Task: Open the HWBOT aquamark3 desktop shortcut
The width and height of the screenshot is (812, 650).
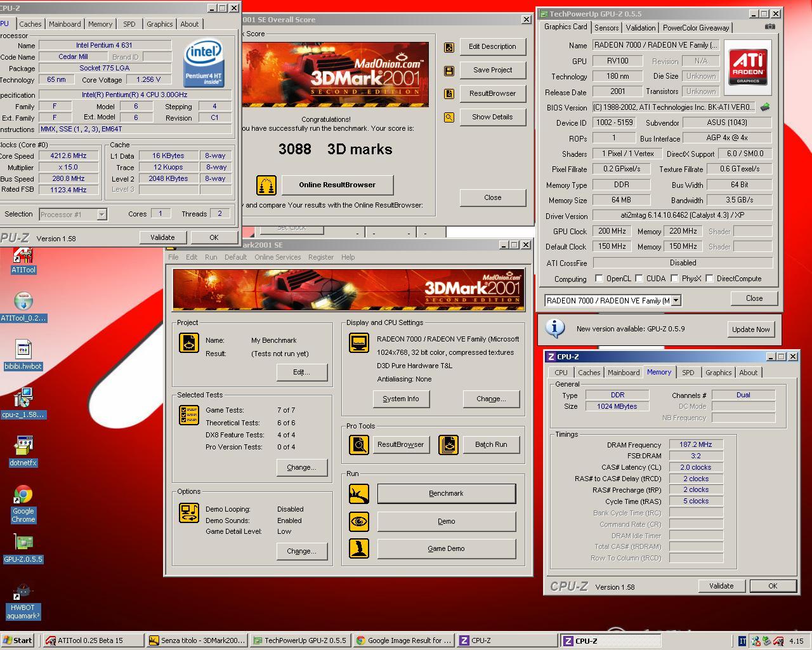Action: [x=23, y=602]
